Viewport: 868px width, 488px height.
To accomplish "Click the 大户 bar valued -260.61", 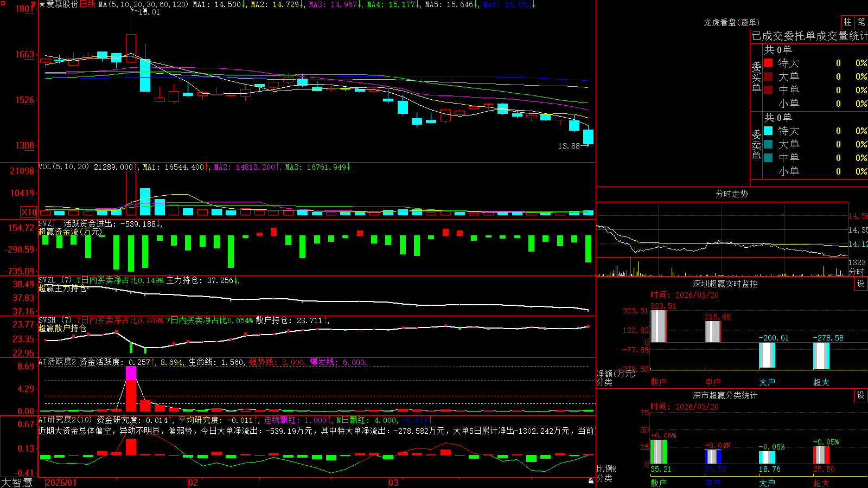I will [x=767, y=356].
